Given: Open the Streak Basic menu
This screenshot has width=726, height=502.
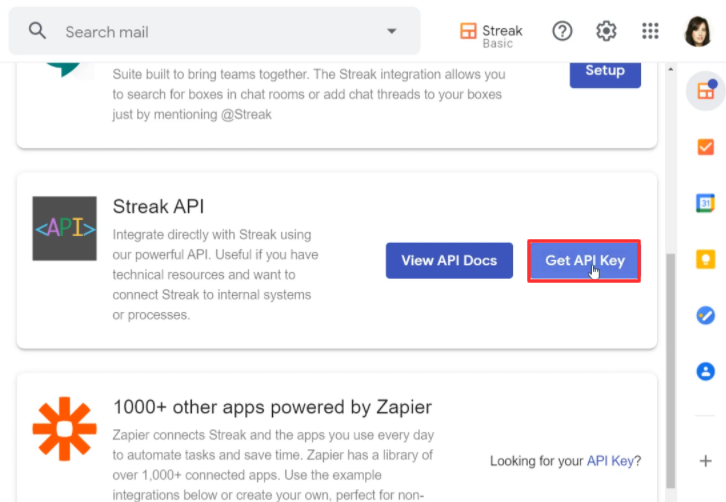Looking at the screenshot, I should coord(491,35).
